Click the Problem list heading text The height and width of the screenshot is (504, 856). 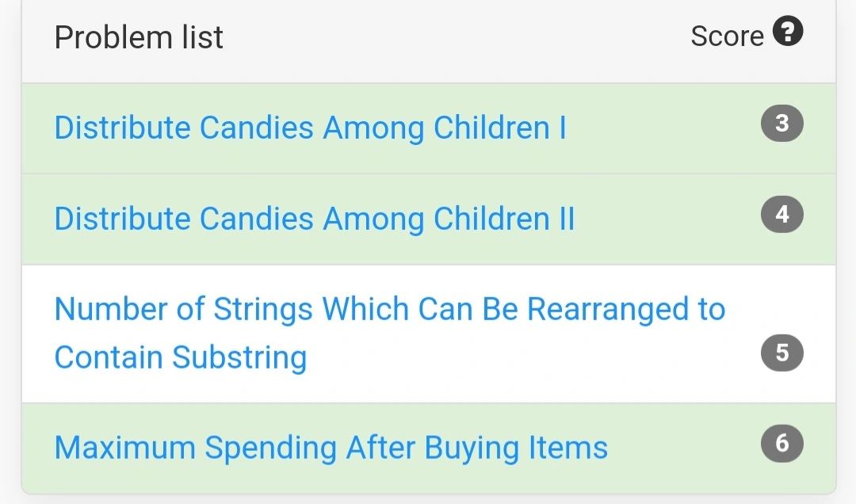(x=139, y=37)
